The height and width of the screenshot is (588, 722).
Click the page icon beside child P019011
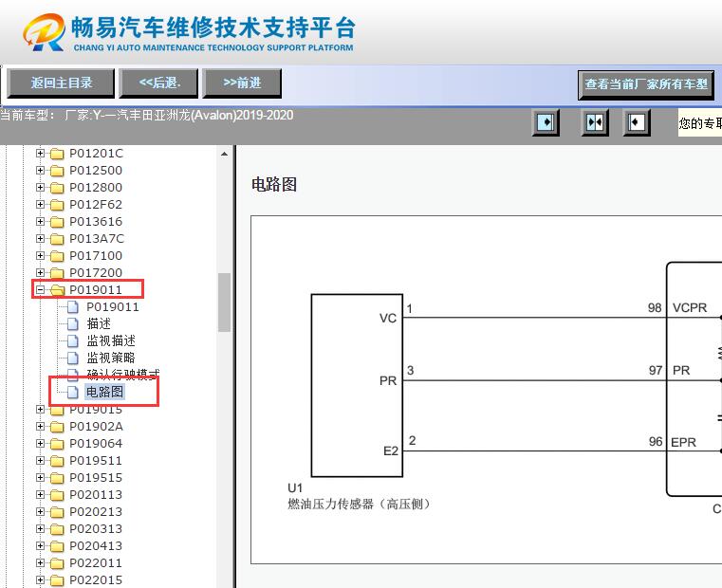(73, 306)
